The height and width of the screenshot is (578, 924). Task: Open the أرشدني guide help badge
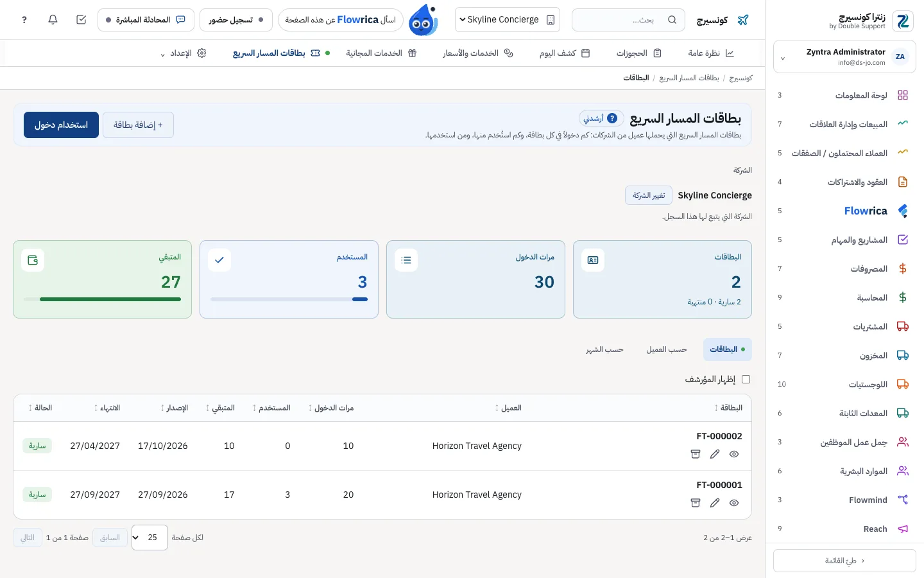point(601,118)
